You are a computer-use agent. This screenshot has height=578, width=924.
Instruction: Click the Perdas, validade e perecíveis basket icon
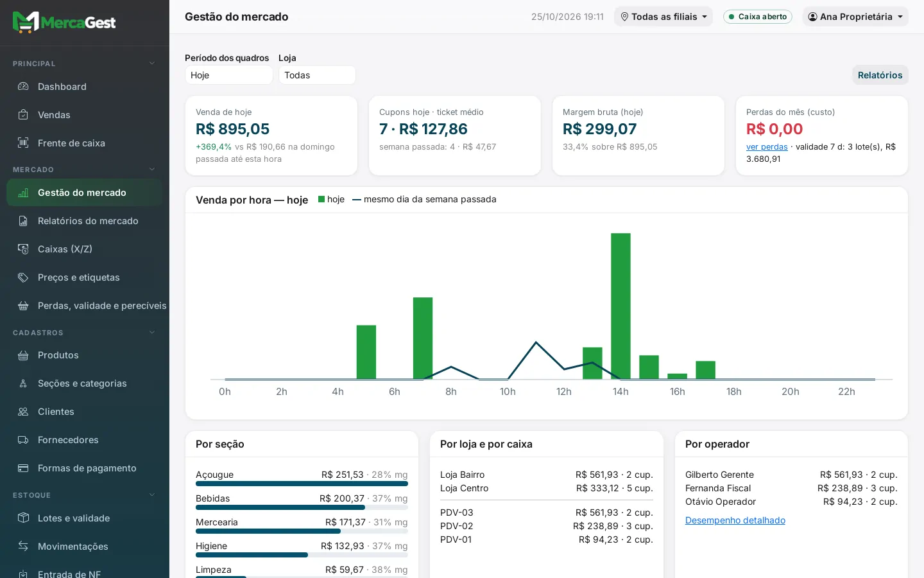(23, 306)
